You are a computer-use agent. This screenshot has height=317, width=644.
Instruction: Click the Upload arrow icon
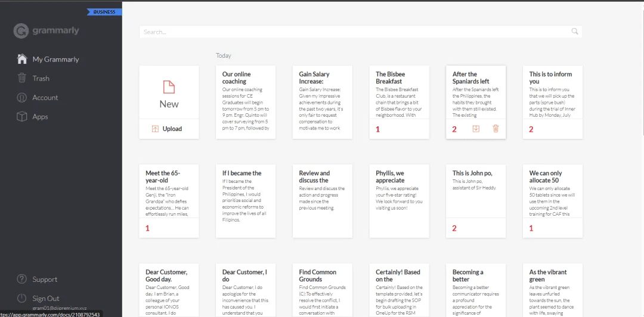155,129
